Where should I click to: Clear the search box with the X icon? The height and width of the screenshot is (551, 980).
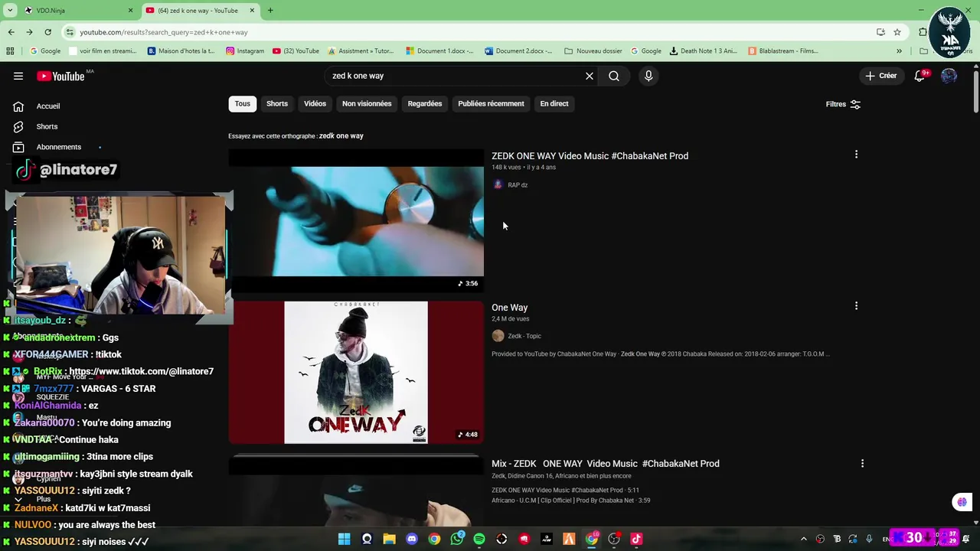pyautogui.click(x=590, y=76)
